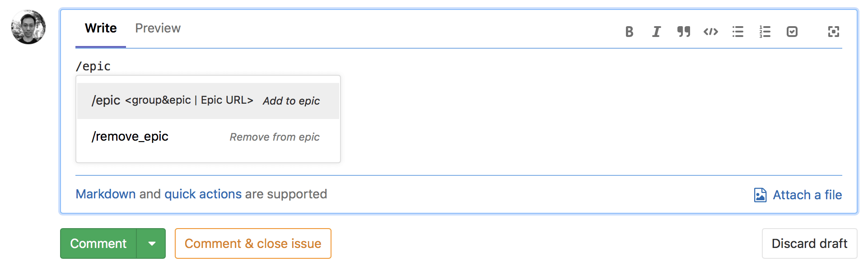
Task: Click the Comment & close issue button
Action: click(x=253, y=243)
